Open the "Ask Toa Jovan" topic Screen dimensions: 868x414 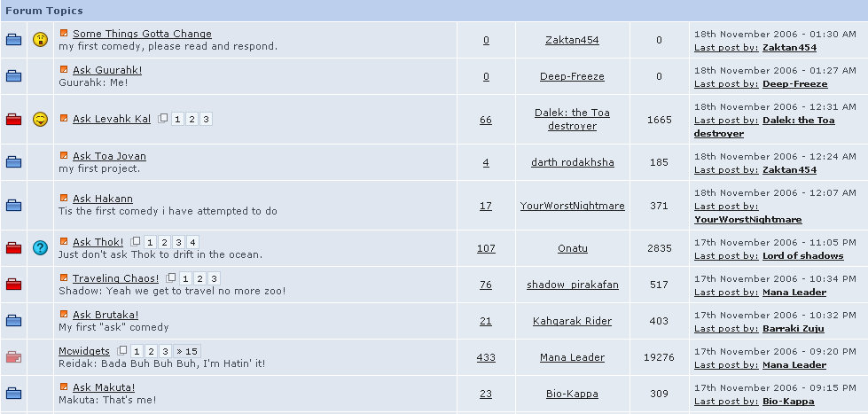(x=109, y=156)
